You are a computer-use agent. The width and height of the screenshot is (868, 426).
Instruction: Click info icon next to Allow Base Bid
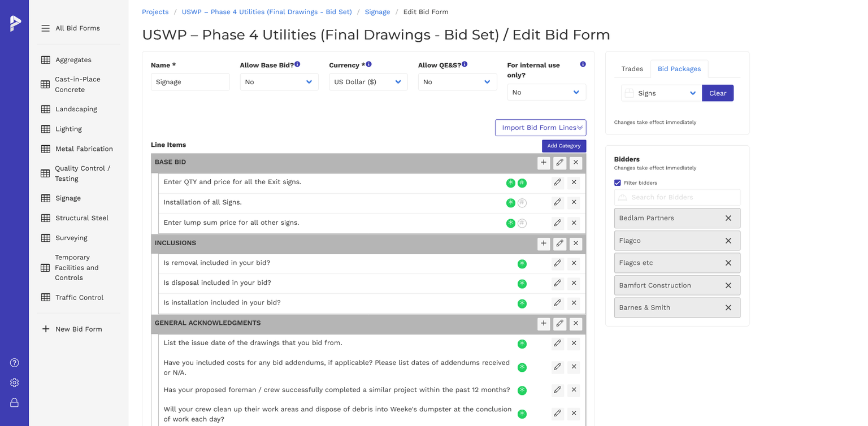pos(297,64)
